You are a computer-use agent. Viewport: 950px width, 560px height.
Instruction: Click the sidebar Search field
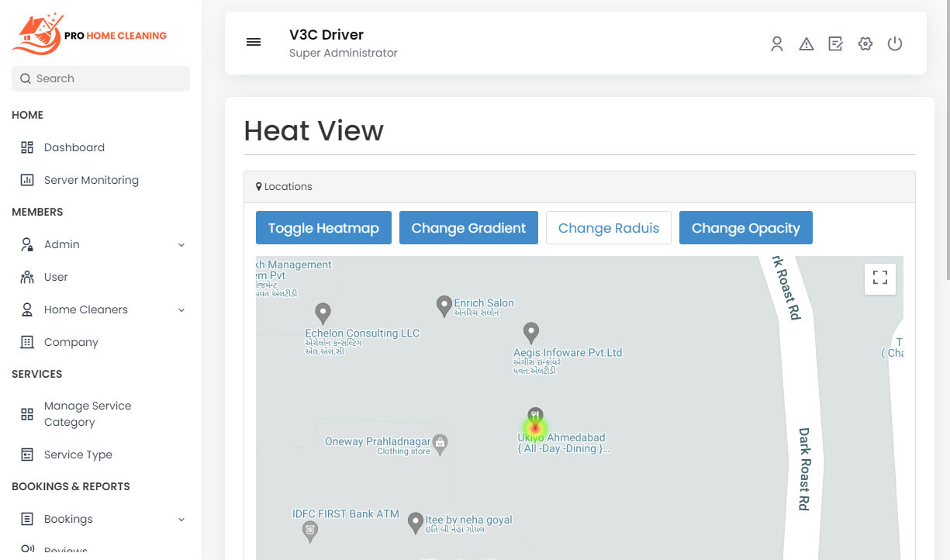[101, 78]
